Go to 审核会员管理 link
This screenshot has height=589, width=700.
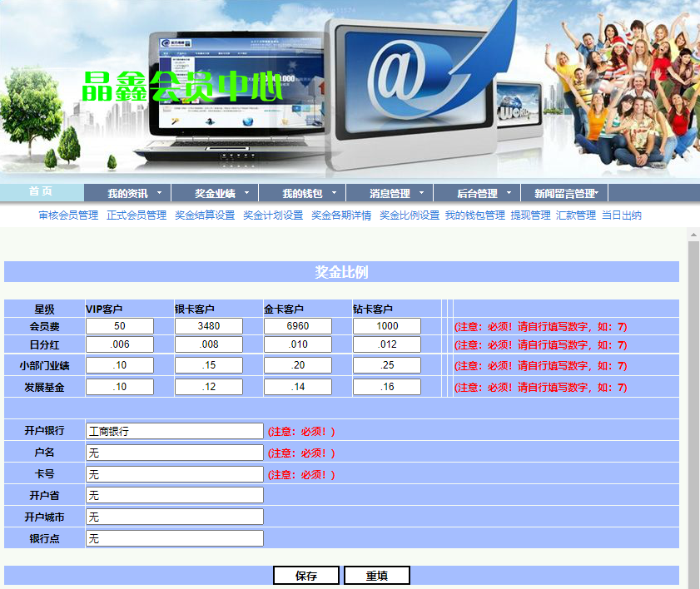tap(68, 215)
